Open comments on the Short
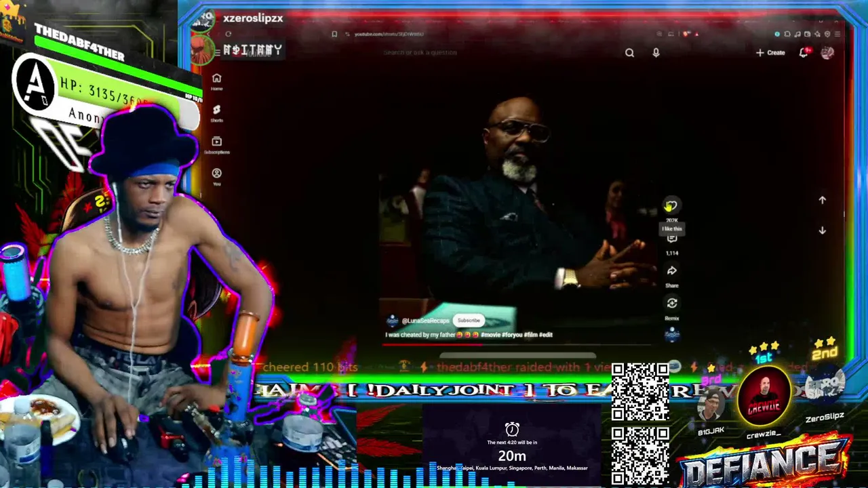This screenshot has height=488, width=868. point(672,238)
